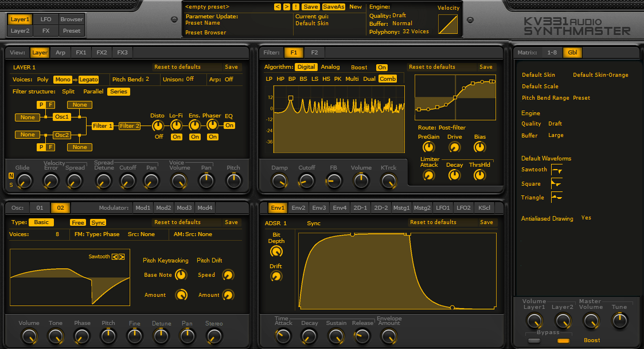644x349 pixels.
Task: Open the Arp Off selector
Action: [229, 79]
